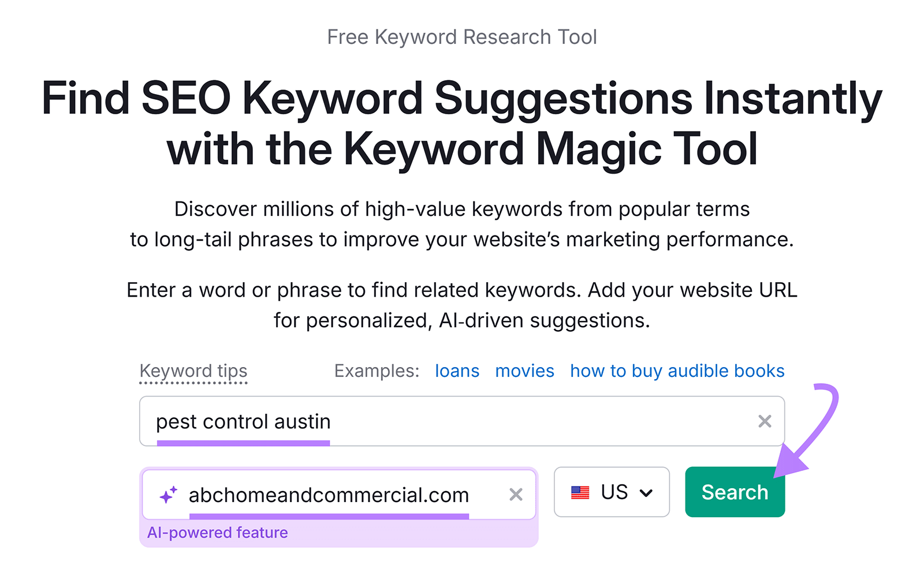Click inside the website URL input field
This screenshot has height=580, width=924.
coord(346,494)
